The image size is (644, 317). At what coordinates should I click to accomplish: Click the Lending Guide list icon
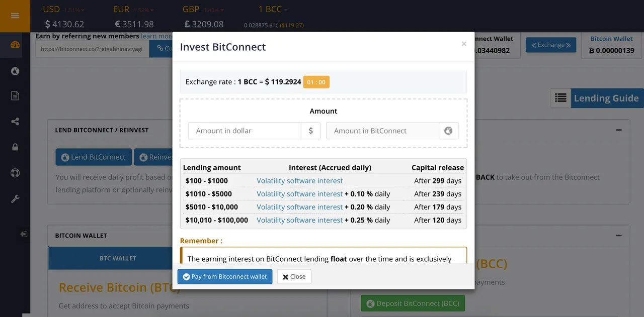tap(560, 98)
